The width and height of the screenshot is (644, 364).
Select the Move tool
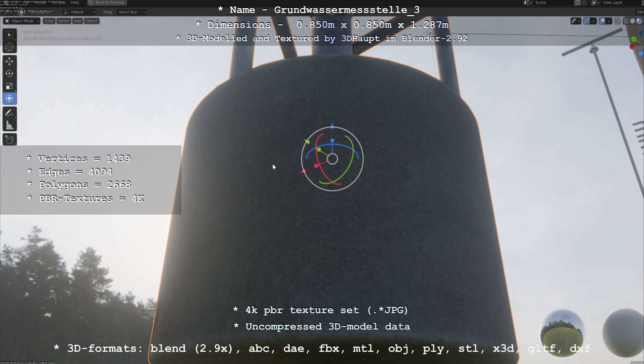tap(9, 61)
